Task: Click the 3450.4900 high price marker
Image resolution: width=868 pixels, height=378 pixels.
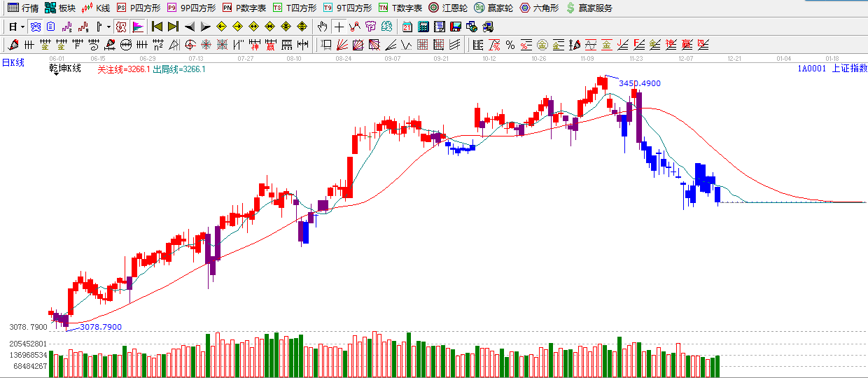Action: pos(639,83)
